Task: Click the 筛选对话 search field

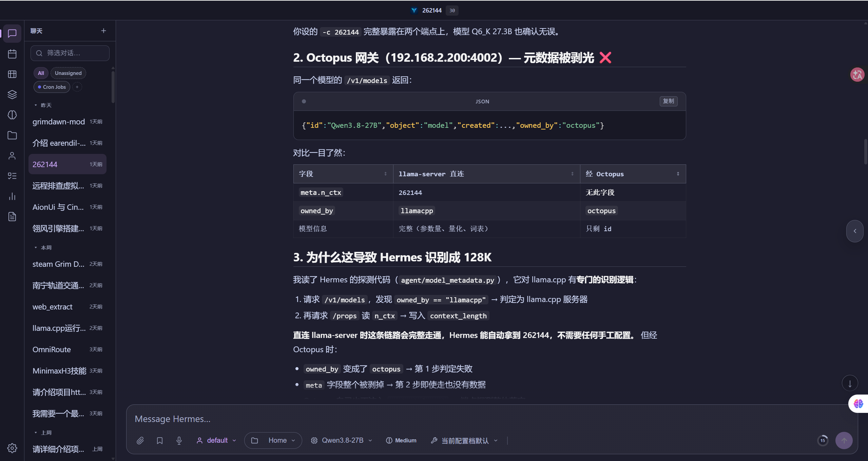Action: [70, 53]
